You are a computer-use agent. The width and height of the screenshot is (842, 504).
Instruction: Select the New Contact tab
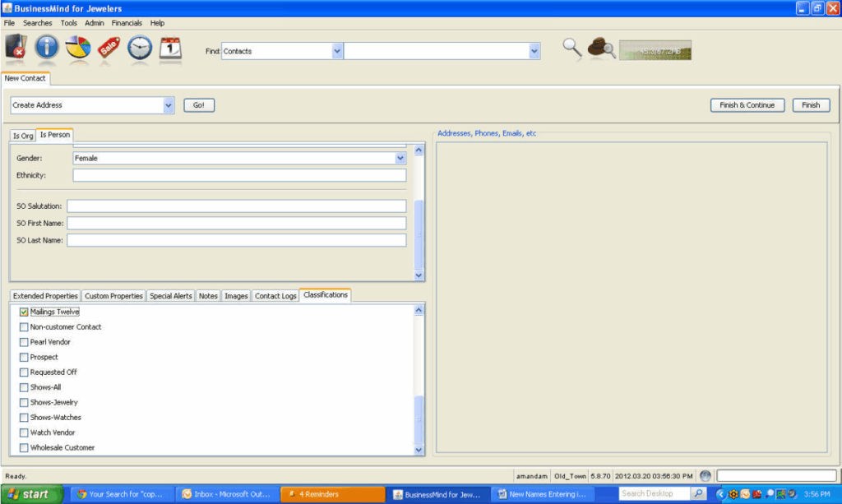(25, 78)
